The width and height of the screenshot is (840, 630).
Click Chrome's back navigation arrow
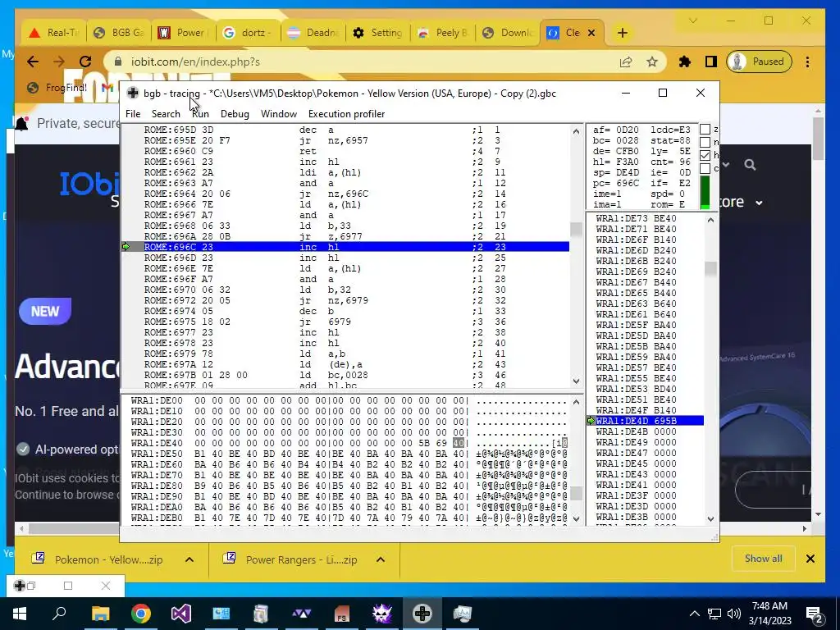pyautogui.click(x=33, y=62)
